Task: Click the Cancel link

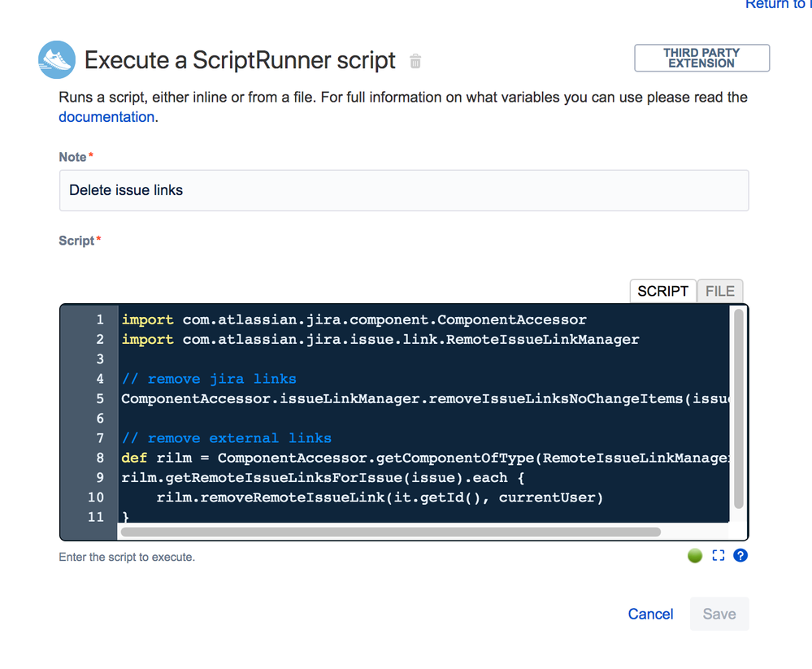Action: (x=650, y=614)
